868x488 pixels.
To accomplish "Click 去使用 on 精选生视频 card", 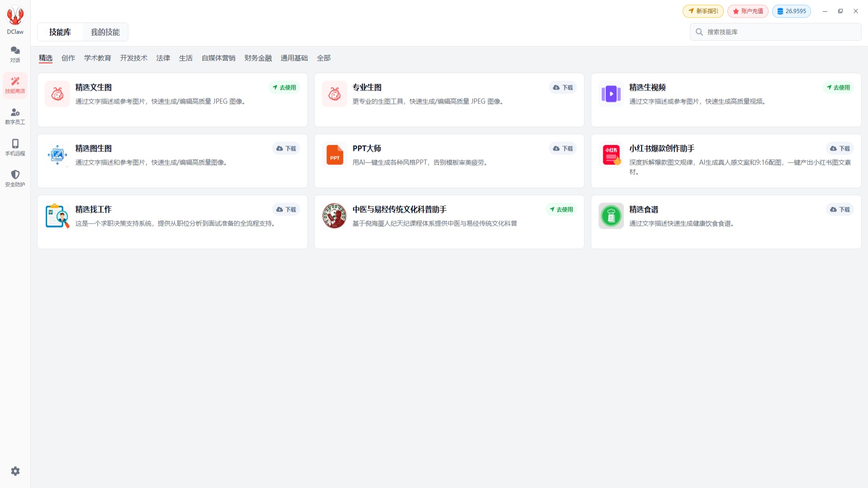I will tap(838, 88).
